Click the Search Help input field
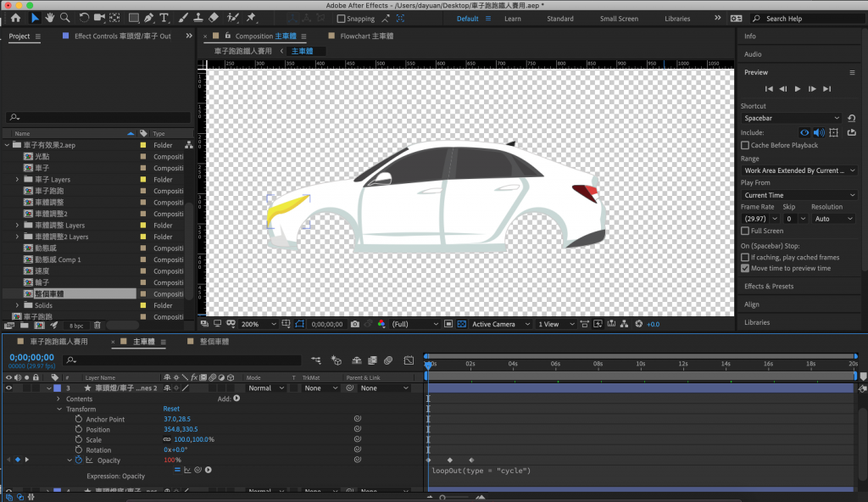The width and height of the screenshot is (868, 502). [x=805, y=19]
